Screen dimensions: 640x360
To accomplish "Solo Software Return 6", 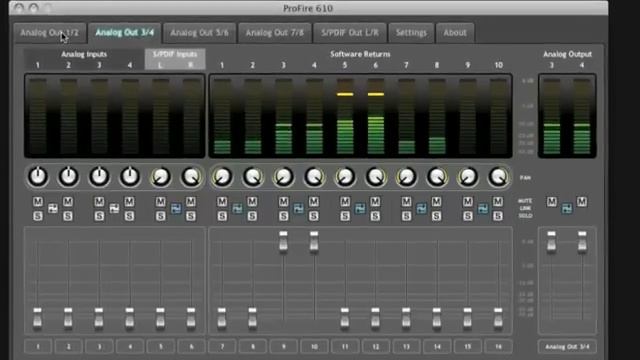I will coord(376,216).
